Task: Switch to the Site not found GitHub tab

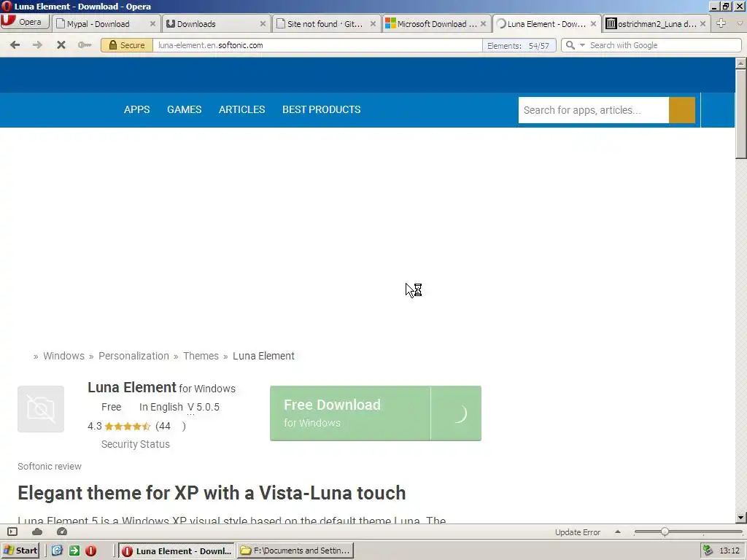Action: [x=325, y=24]
